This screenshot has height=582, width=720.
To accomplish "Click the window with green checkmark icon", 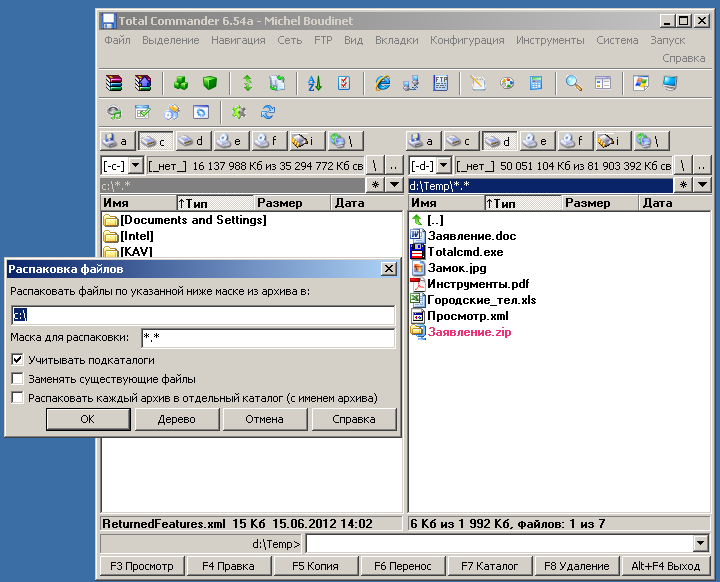I will click(143, 112).
